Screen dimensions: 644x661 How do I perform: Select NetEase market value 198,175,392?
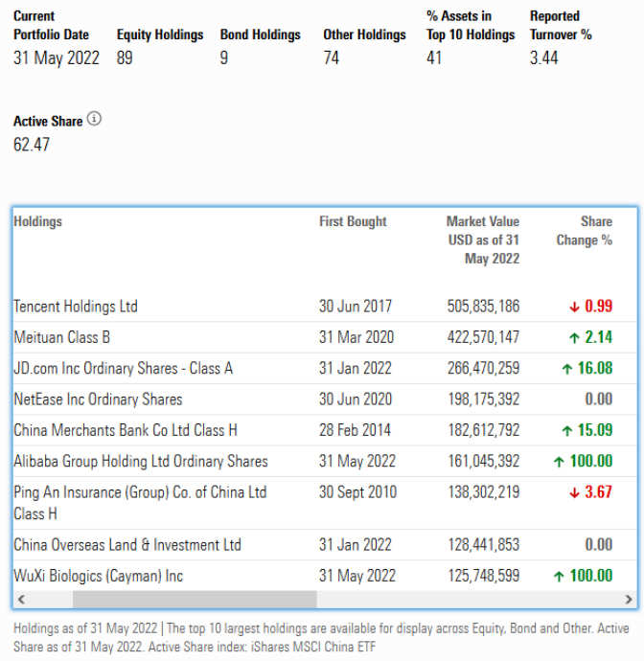[x=484, y=399]
